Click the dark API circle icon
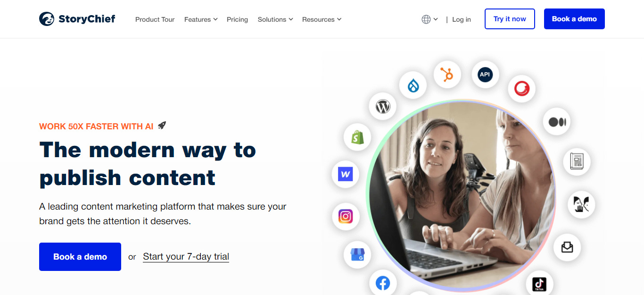The height and width of the screenshot is (295, 644). click(x=485, y=75)
